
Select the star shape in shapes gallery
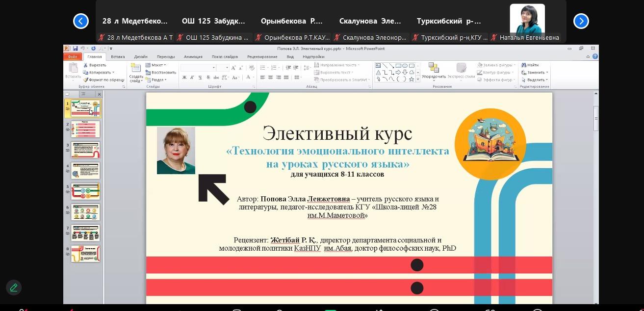412,79
